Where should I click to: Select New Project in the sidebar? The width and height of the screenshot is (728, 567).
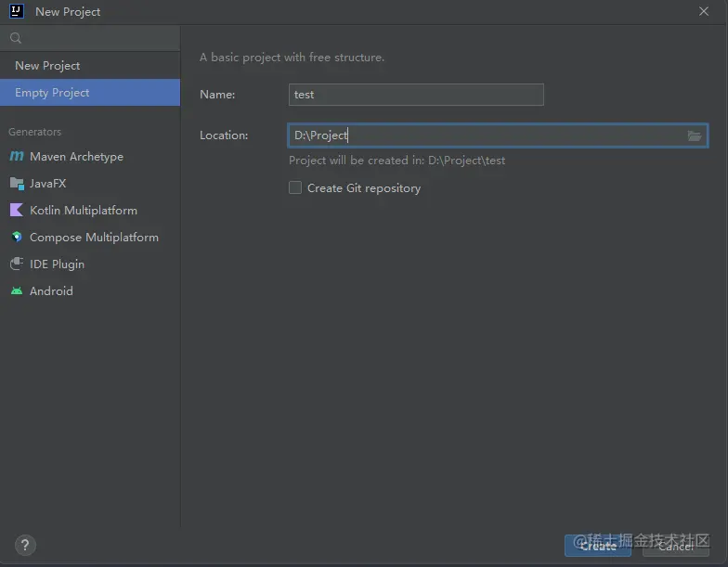tap(90, 66)
